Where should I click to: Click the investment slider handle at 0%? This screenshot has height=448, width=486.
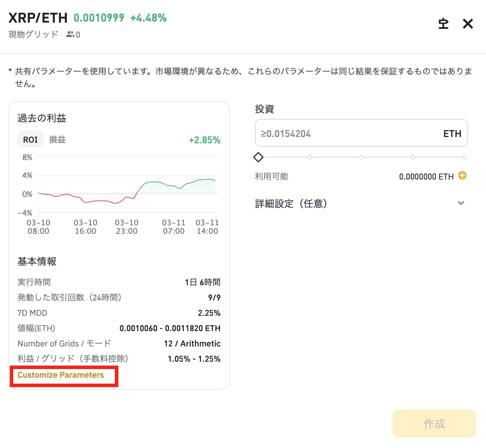pos(258,157)
